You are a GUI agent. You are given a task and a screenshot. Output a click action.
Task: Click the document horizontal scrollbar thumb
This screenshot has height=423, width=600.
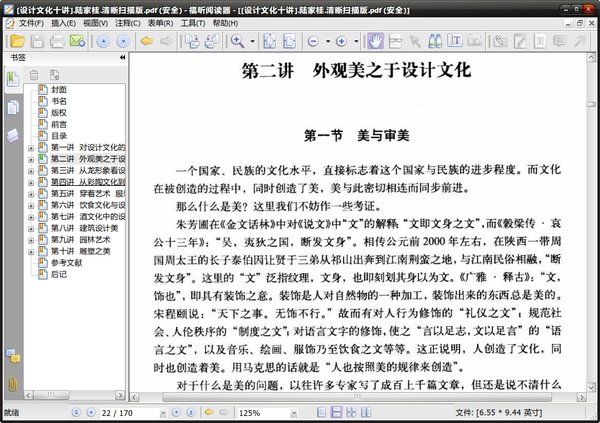[x=357, y=397]
